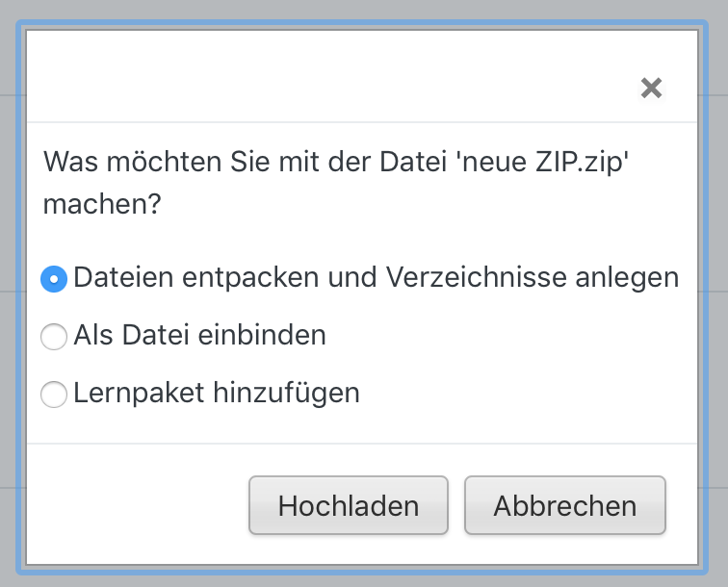This screenshot has width=728, height=587.
Task: Click the 'Als Datei einbinden' label text
Action: tap(199, 335)
